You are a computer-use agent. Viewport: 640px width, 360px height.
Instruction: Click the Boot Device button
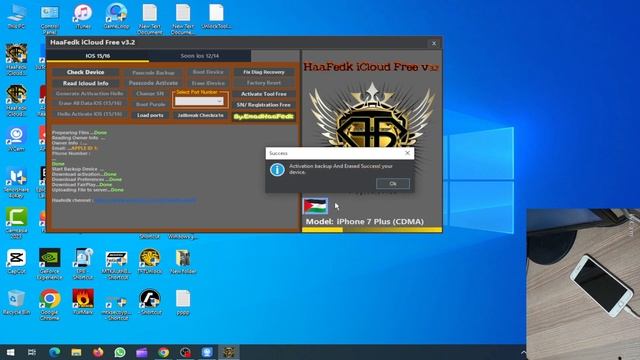point(208,72)
